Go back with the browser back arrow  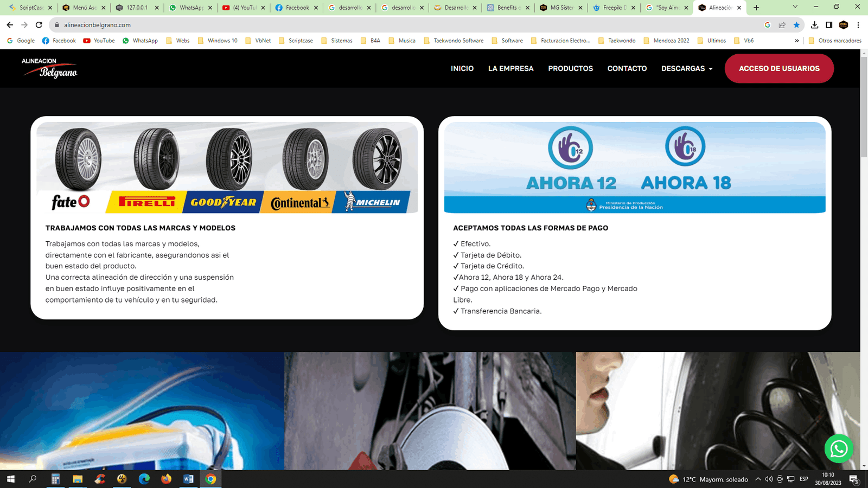pos(10,25)
